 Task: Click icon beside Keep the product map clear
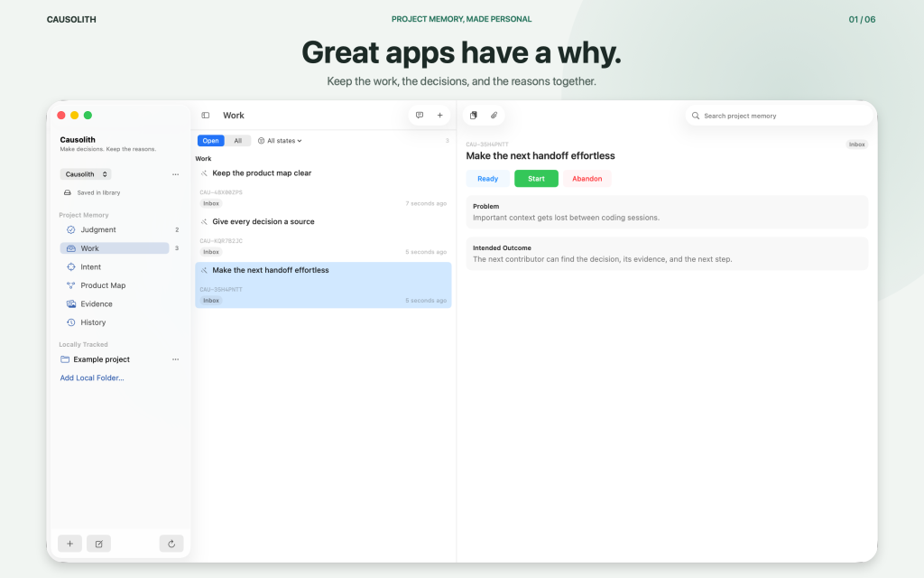point(204,173)
